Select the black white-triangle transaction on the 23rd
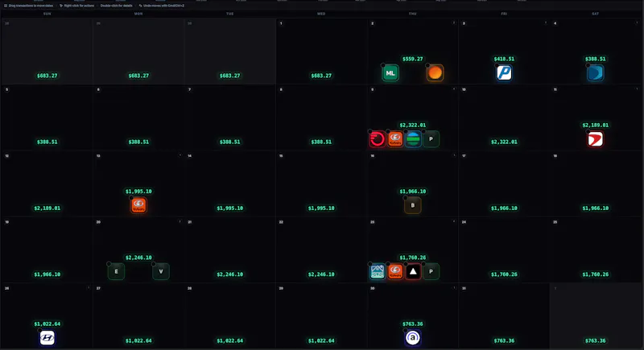The height and width of the screenshot is (350, 644). click(413, 272)
